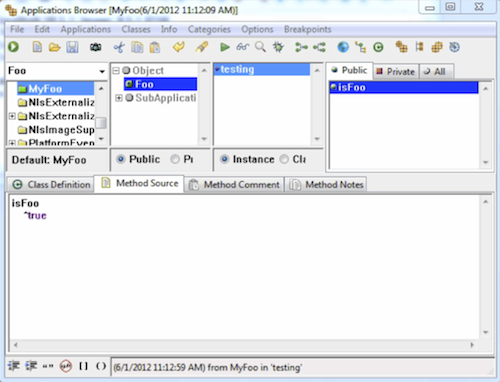
Task: Click the paintbrush format icon
Action: point(202,47)
